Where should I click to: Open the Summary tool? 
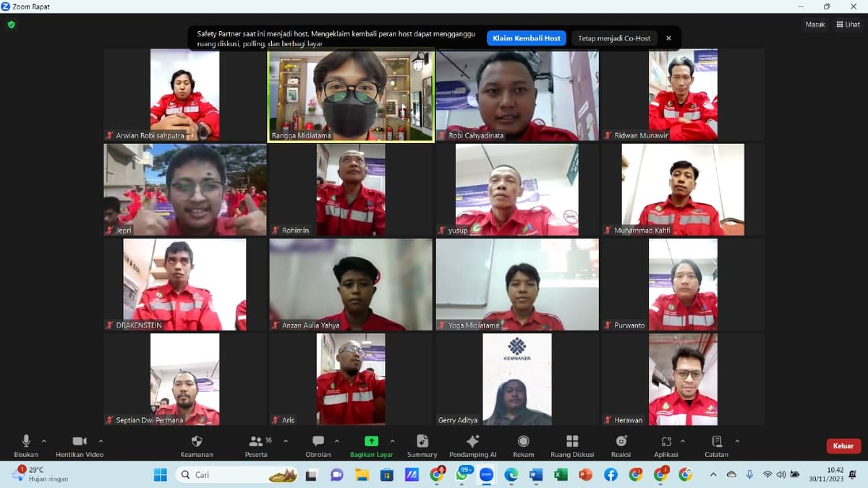point(422,446)
